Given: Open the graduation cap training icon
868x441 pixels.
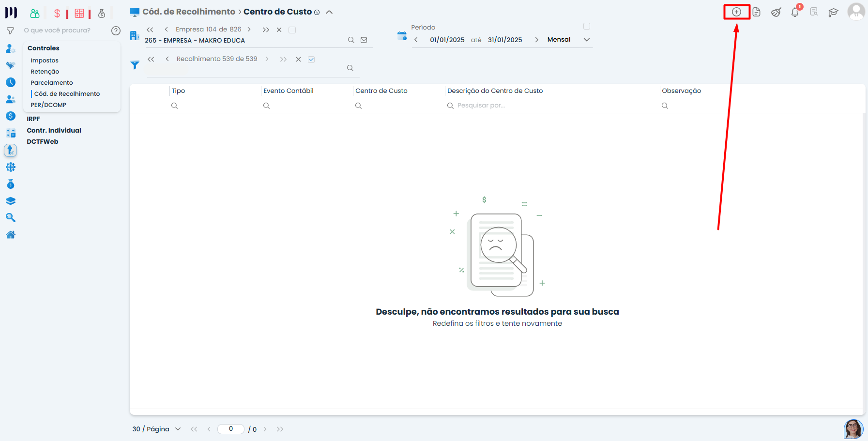Looking at the screenshot, I should pos(833,13).
